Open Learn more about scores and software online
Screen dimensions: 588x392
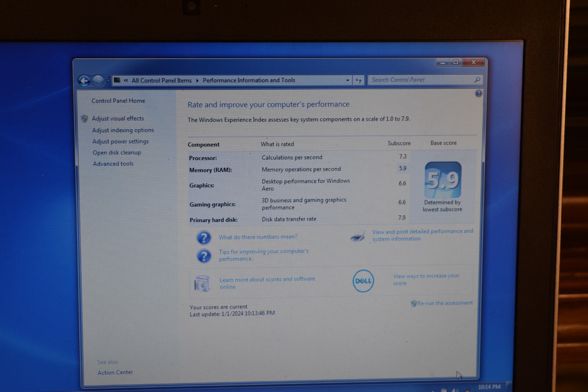pos(267,283)
